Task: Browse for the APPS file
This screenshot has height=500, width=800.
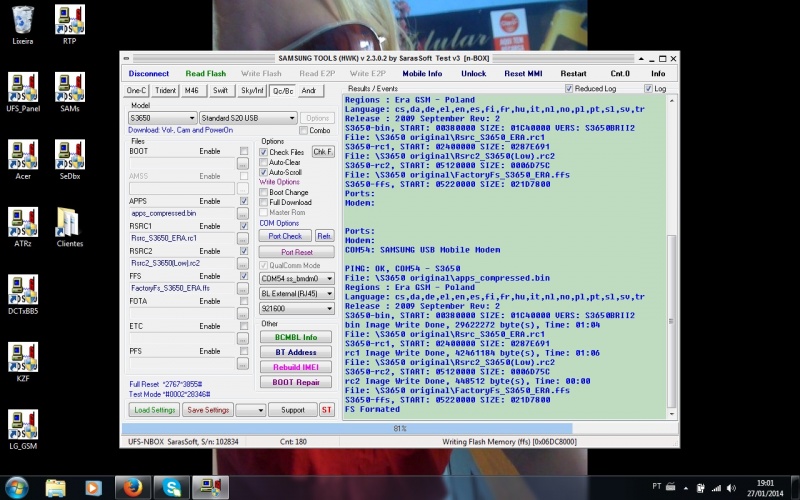Action: [x=242, y=213]
